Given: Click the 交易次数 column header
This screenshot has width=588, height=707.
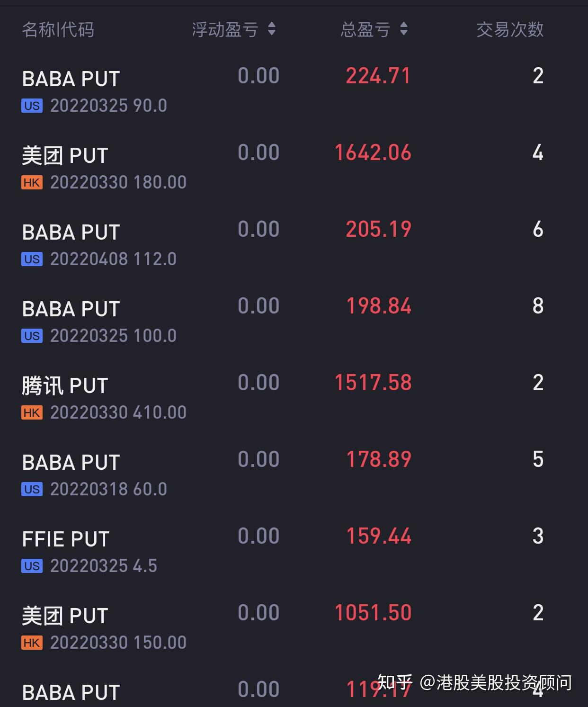Looking at the screenshot, I should coord(510,29).
